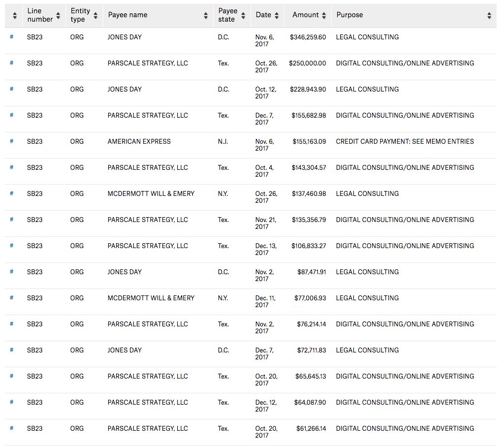
Task: Open # link for $143,304.57 Parscale row
Action: pyautogui.click(x=12, y=167)
